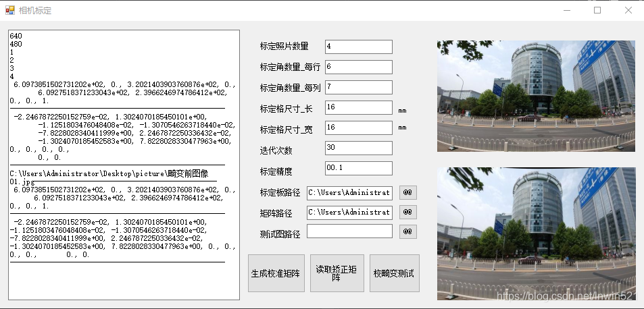644x309 pixels.
Task: Click the 480 line in the output log
Action: [16, 45]
